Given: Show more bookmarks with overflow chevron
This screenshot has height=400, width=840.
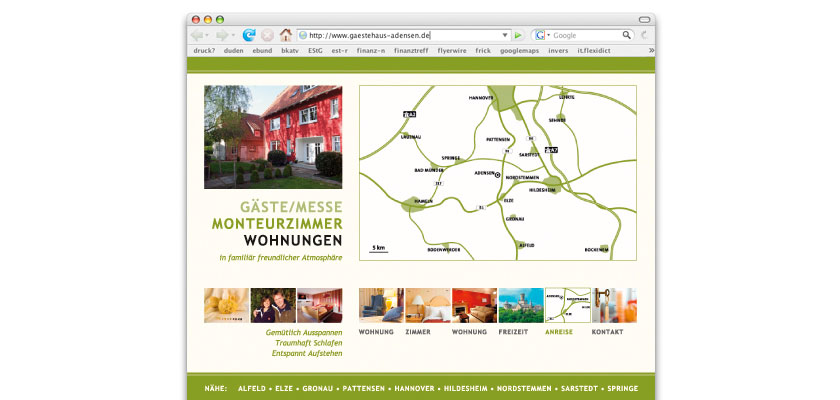Looking at the screenshot, I should 651,49.
